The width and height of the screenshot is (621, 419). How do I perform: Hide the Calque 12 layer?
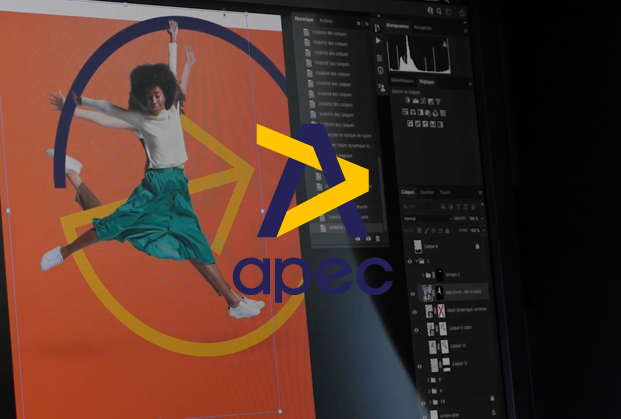point(420,366)
